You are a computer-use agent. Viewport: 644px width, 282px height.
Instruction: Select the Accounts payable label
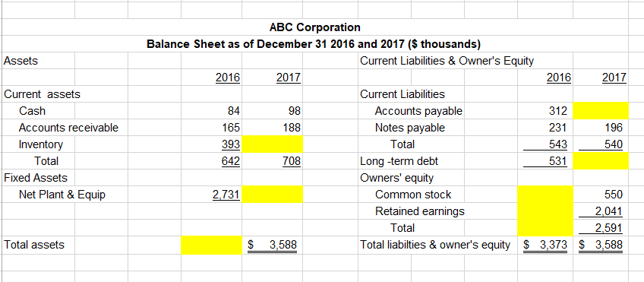click(418, 111)
